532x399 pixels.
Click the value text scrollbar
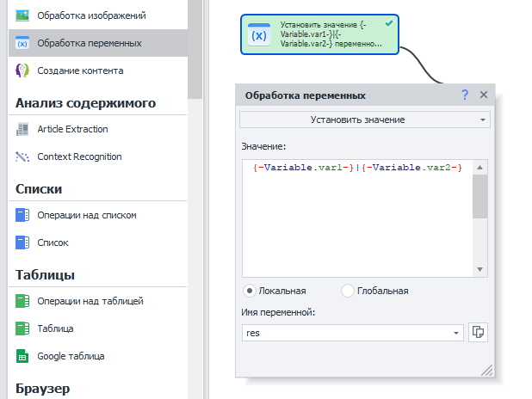pos(480,198)
